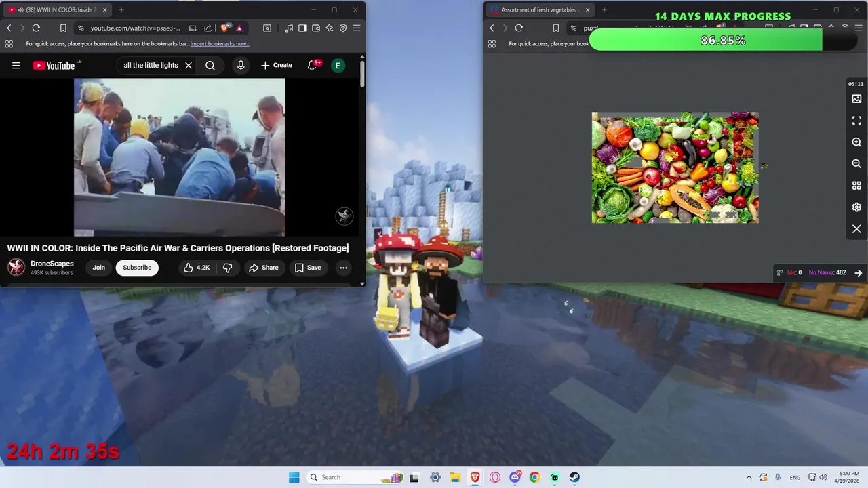This screenshot has height=488, width=868.
Task: Open a new tab in puzzle window
Action: tap(604, 10)
